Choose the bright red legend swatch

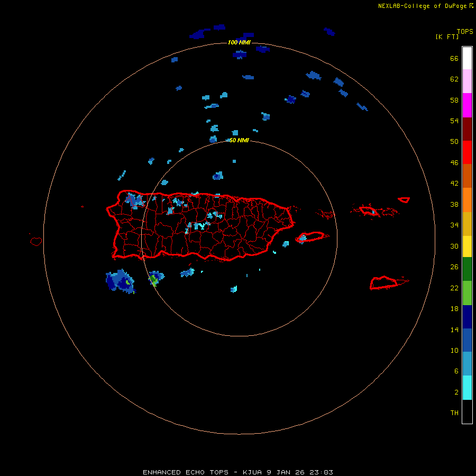[x=467, y=152]
